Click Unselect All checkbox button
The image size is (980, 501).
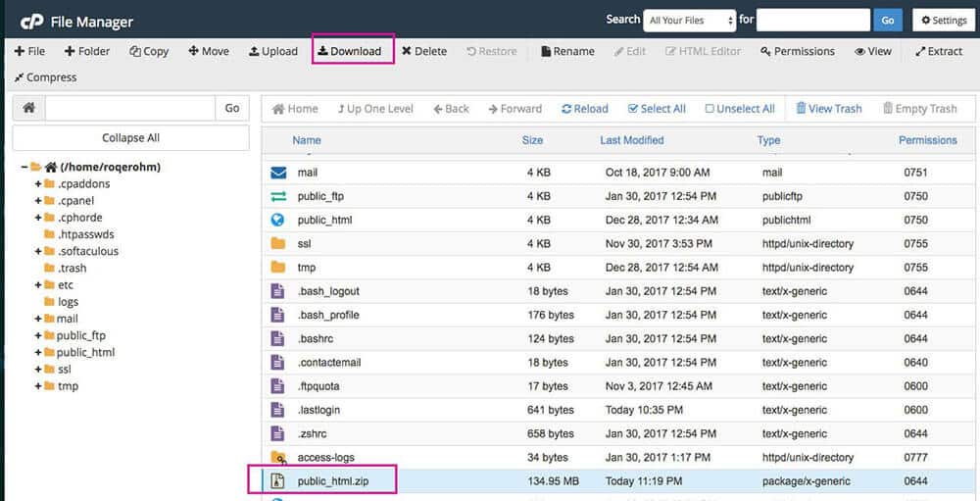click(740, 109)
